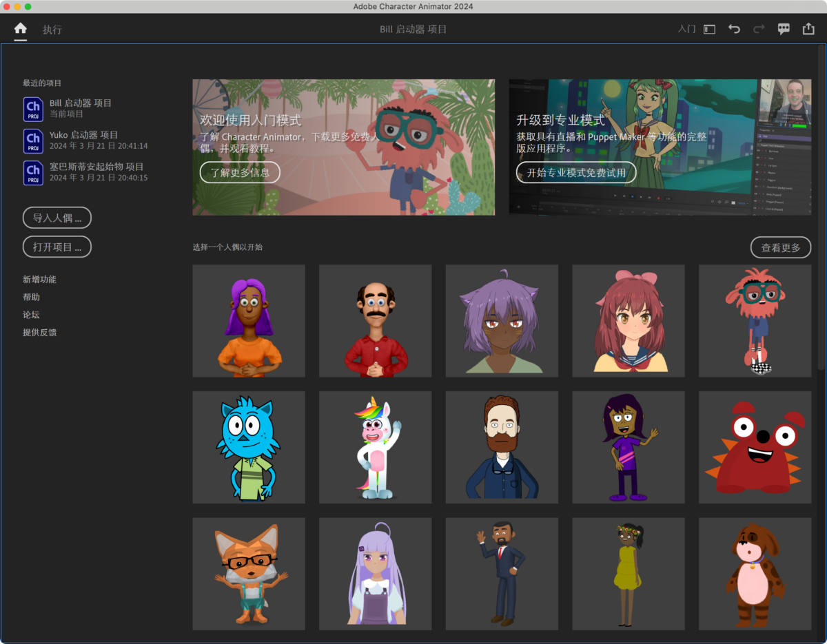Screen dimensions: 827x644
Task: Open the Yuko 启动器 项目 recent project
Action: pos(85,140)
